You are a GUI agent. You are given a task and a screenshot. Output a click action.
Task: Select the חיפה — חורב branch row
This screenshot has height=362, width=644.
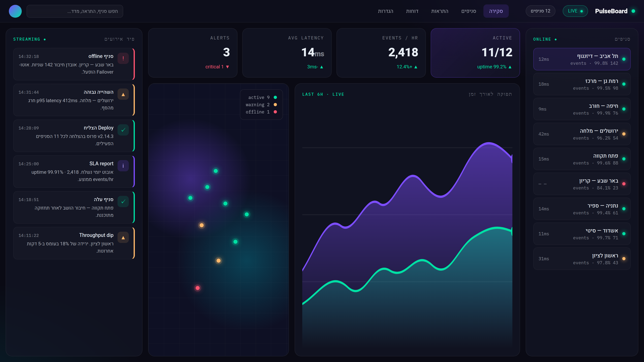582,109
